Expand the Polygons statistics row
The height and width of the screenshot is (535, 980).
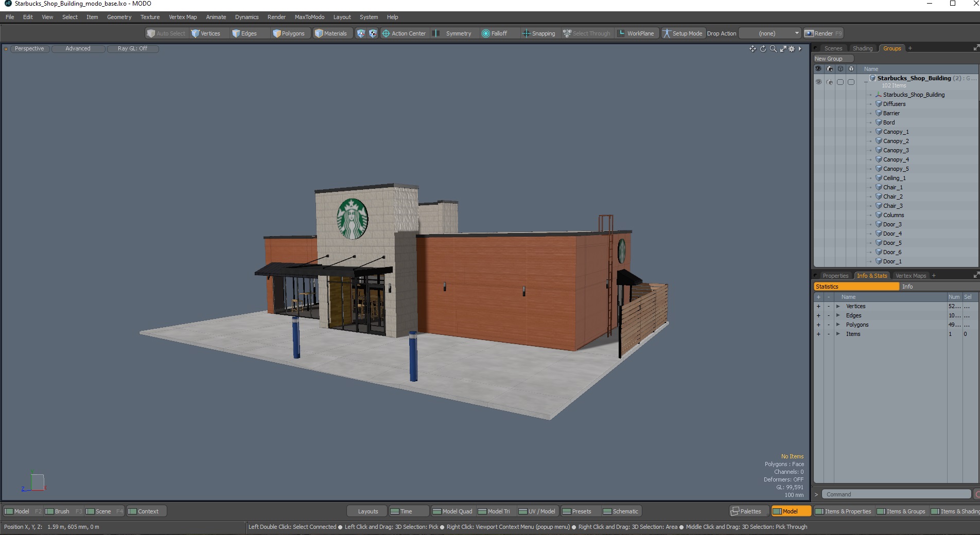pos(838,325)
